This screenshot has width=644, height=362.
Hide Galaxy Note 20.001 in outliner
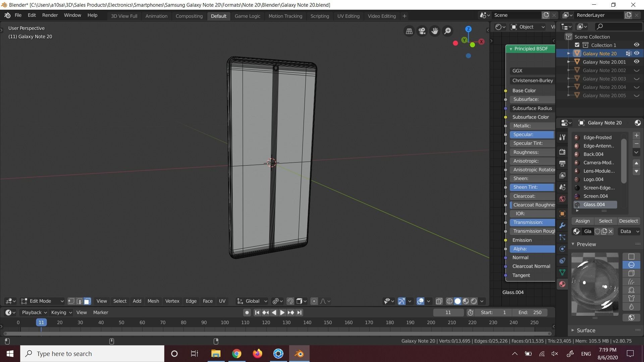tap(636, 62)
